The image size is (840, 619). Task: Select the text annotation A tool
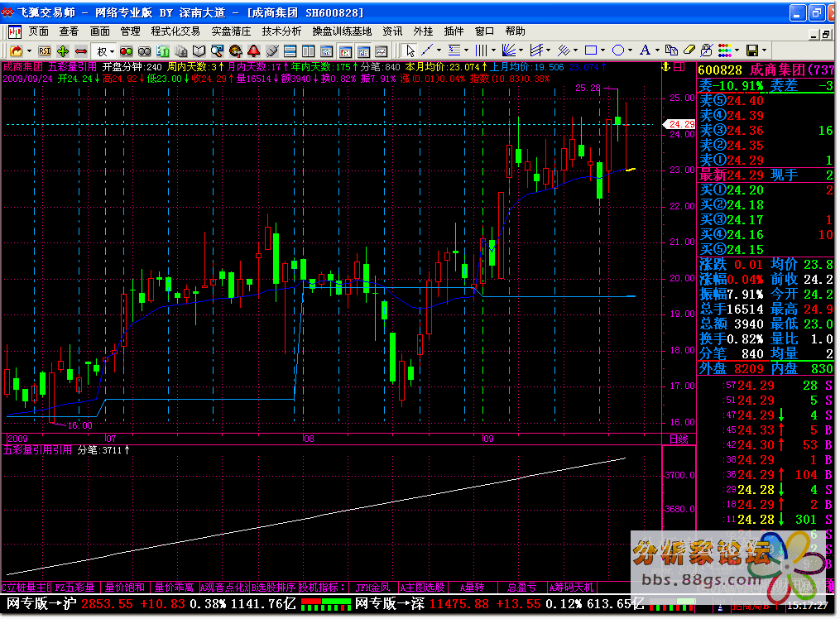pyautogui.click(x=645, y=50)
